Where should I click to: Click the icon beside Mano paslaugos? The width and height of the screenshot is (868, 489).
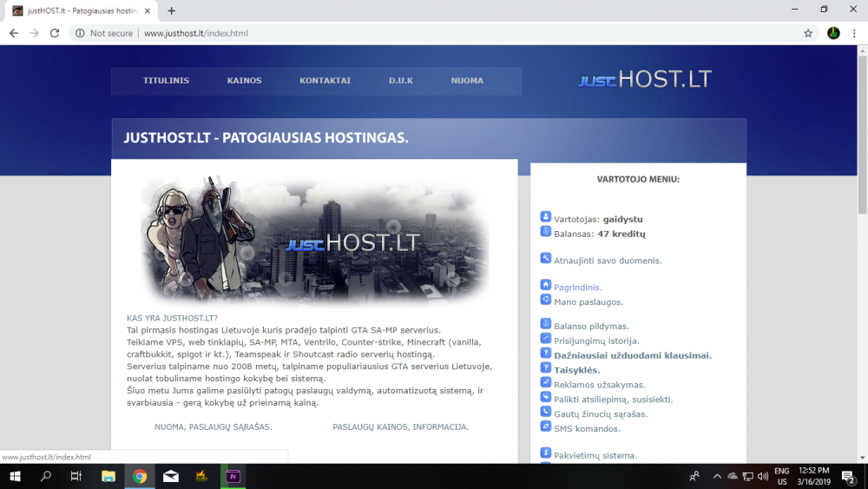(x=545, y=300)
